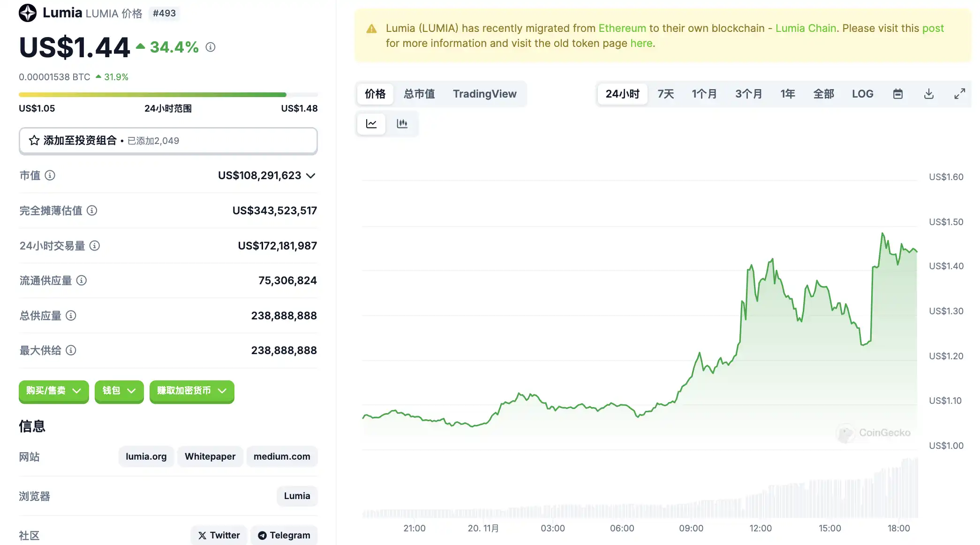Click warning triangle icon in migration notice
The height and width of the screenshot is (545, 980).
(371, 29)
